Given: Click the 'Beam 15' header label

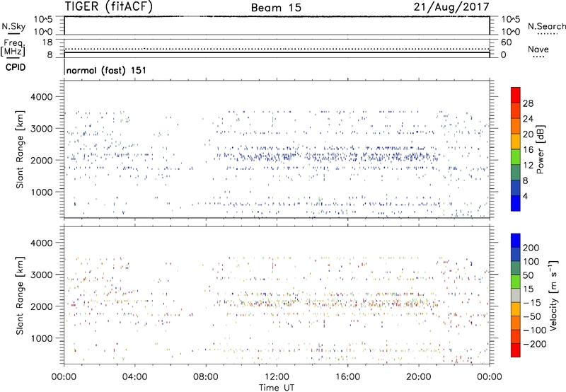Looking at the screenshot, I should click(x=276, y=8).
